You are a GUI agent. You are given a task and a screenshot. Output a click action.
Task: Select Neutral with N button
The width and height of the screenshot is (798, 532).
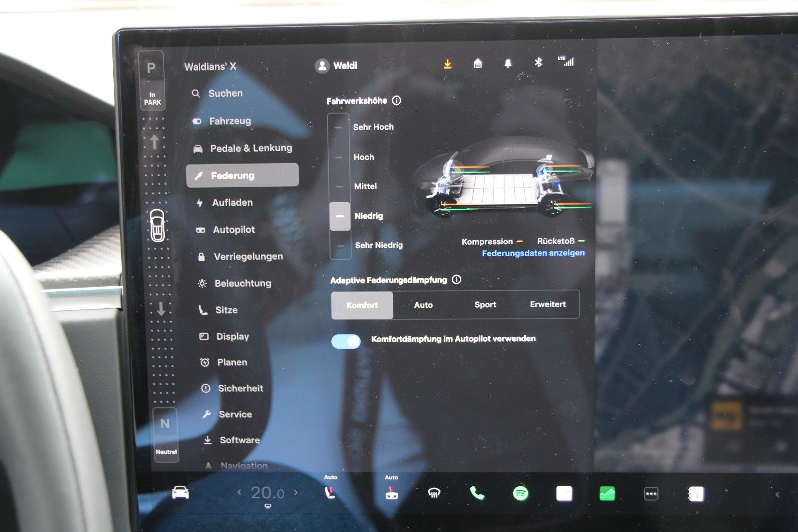[166, 435]
